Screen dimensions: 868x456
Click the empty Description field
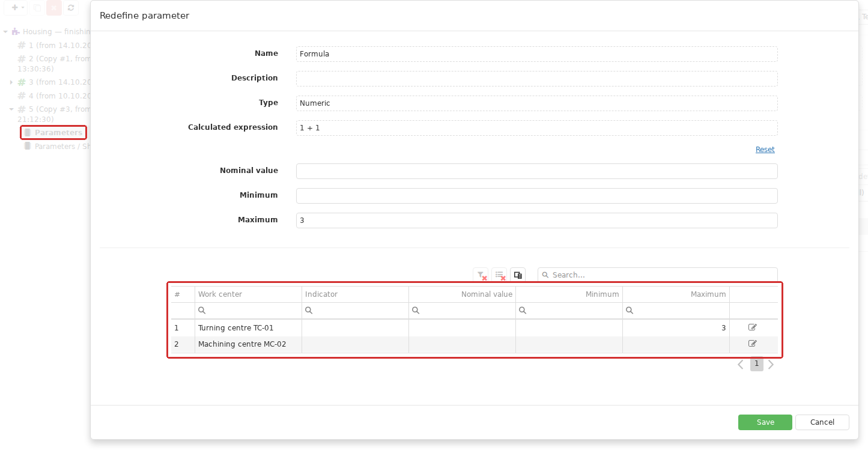pyautogui.click(x=536, y=79)
